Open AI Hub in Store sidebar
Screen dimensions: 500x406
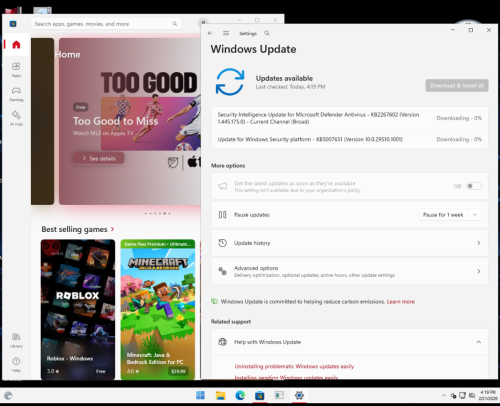pos(16,118)
